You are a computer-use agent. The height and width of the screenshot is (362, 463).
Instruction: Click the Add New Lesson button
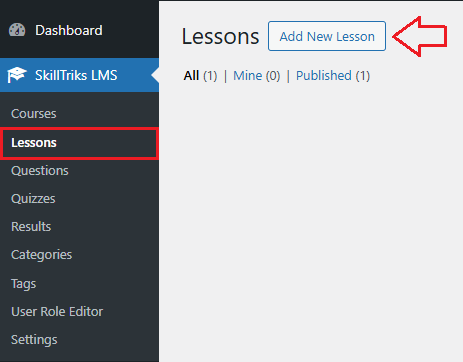(327, 36)
